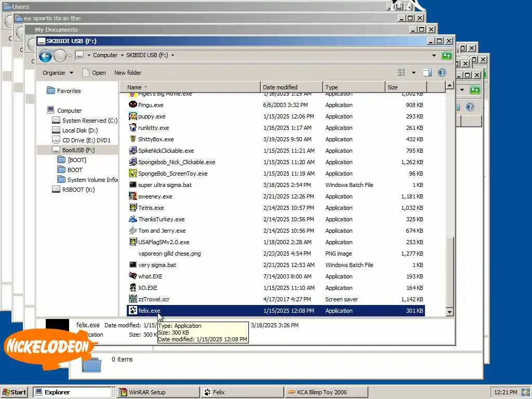Click the Spongebob_Nick_Clickable.exe icon

coord(132,162)
